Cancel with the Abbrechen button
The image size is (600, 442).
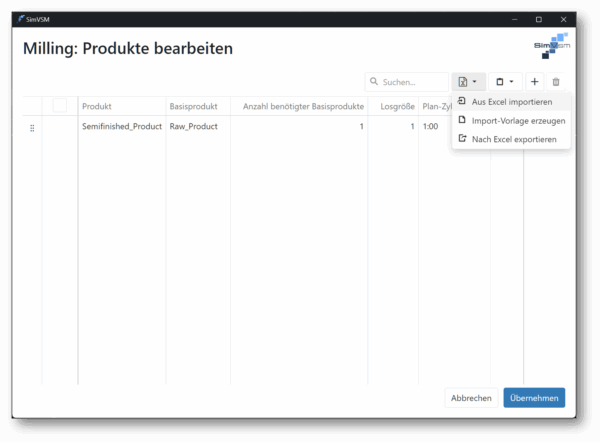click(x=471, y=398)
